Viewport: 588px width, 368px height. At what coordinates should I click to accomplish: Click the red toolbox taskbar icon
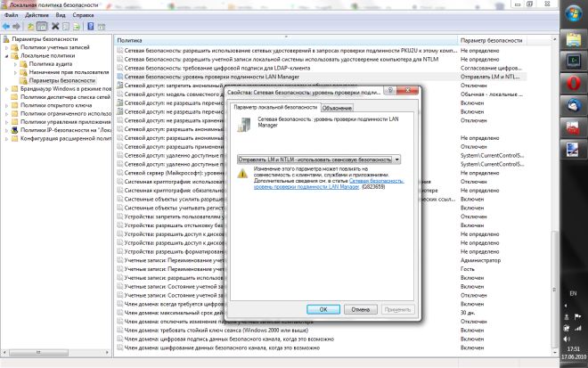(x=574, y=128)
